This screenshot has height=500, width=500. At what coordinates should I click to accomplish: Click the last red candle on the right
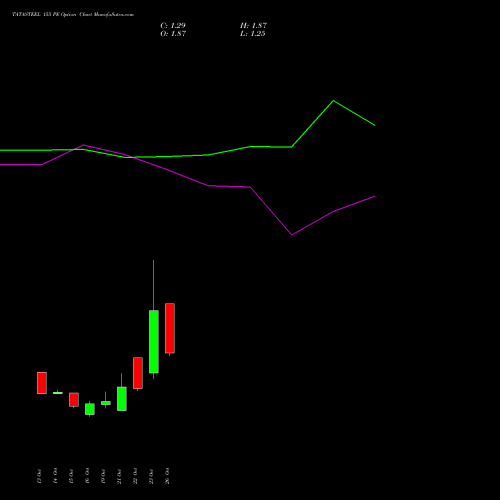(x=170, y=328)
